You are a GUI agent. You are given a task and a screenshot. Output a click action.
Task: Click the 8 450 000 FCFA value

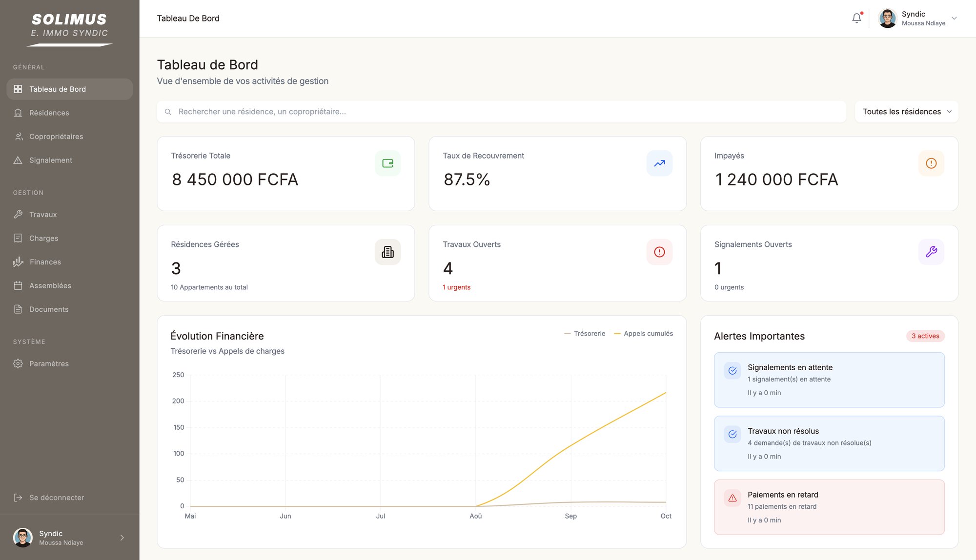235,180
